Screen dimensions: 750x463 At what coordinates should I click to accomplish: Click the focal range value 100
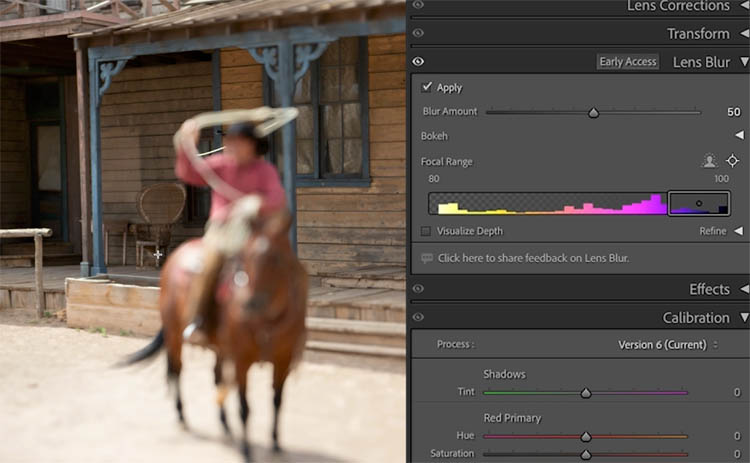pos(721,179)
